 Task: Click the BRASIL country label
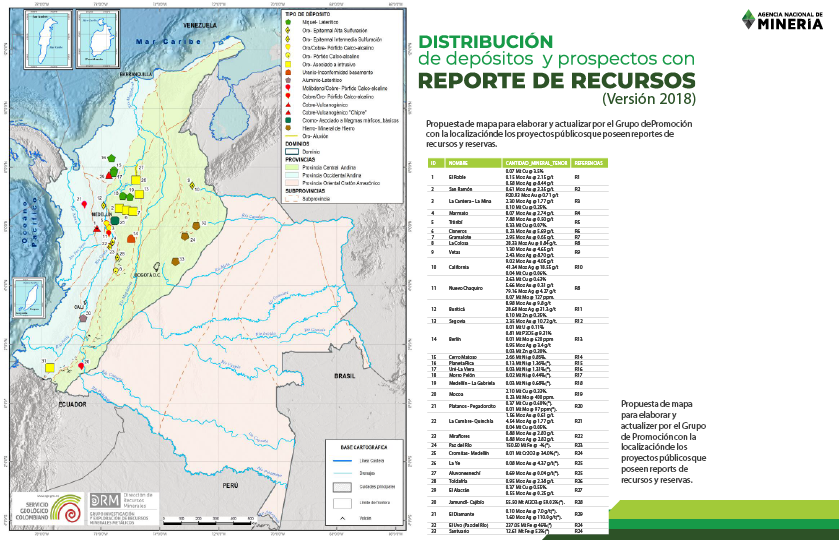(x=345, y=376)
